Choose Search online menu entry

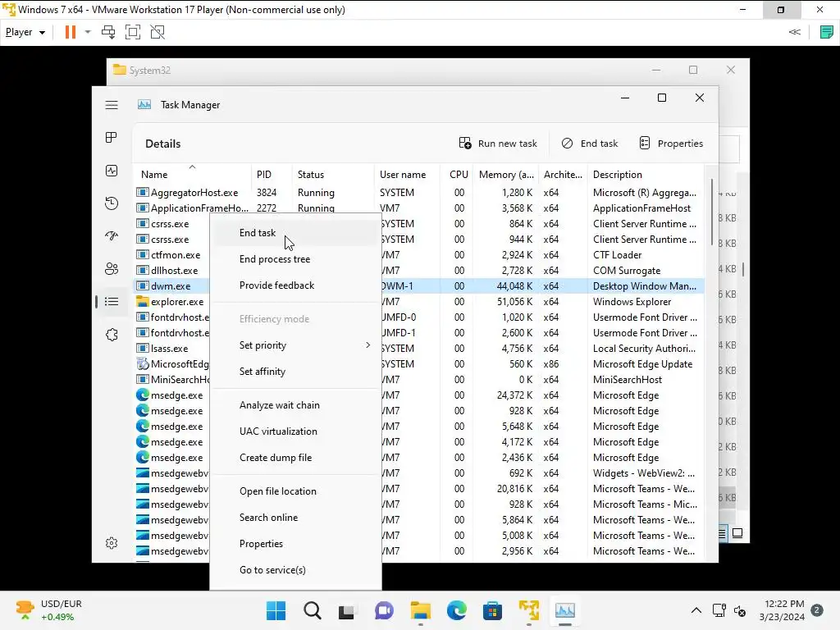295,518
